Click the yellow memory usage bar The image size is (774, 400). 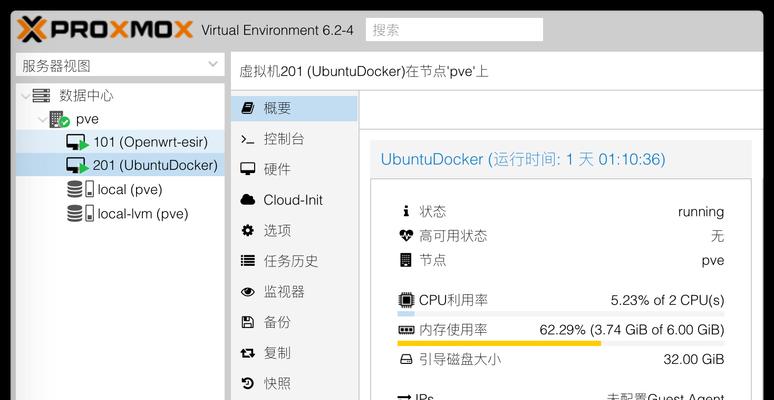click(x=499, y=343)
